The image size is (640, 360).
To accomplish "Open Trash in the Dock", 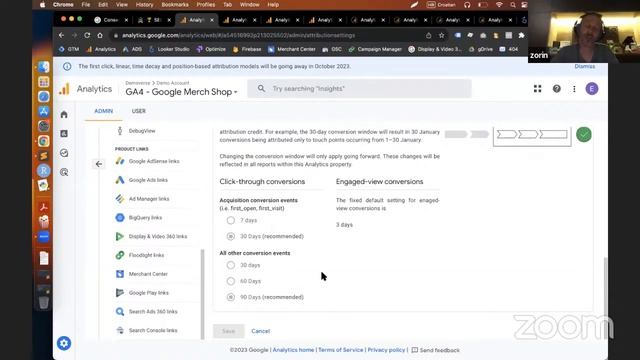I will [44, 303].
